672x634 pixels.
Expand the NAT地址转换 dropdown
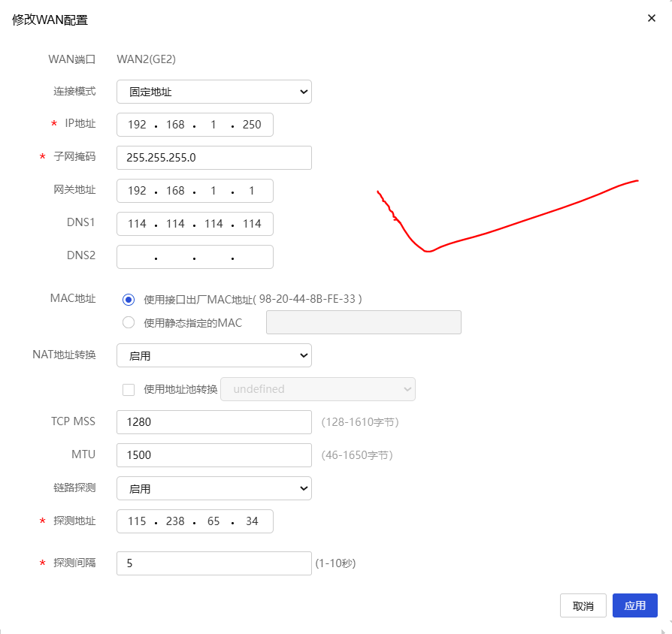(x=213, y=355)
